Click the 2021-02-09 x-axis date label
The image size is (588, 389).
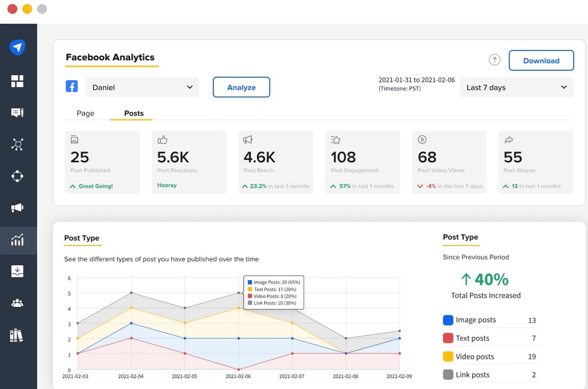(x=399, y=376)
